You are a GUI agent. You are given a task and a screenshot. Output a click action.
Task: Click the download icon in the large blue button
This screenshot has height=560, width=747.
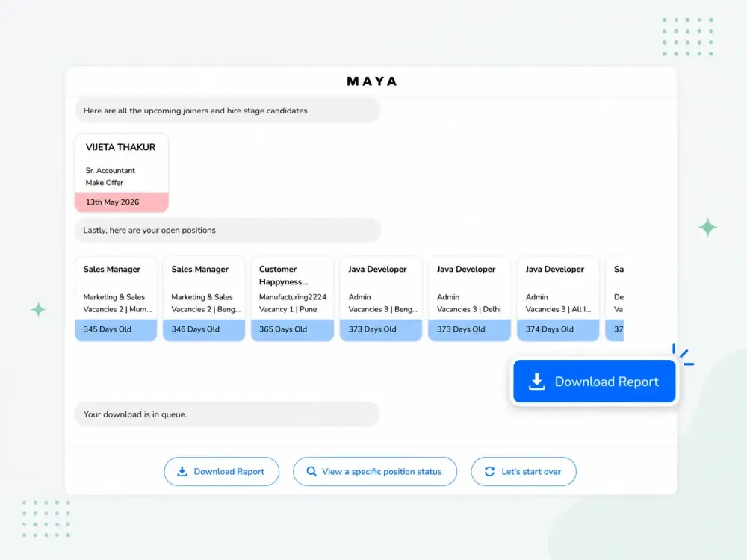536,382
